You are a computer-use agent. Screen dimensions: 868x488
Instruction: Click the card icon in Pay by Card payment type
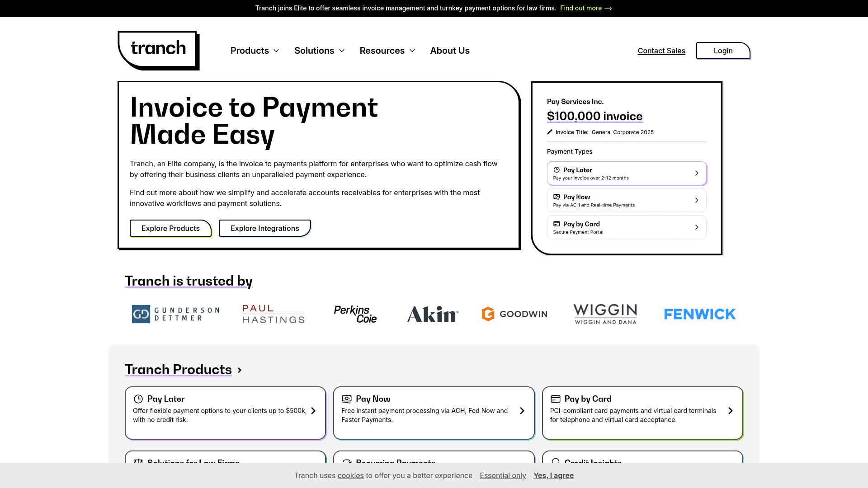[x=557, y=224]
